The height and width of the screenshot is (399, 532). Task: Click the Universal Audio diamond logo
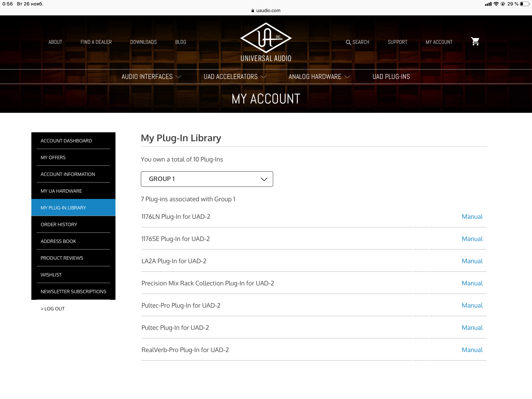coord(266,38)
